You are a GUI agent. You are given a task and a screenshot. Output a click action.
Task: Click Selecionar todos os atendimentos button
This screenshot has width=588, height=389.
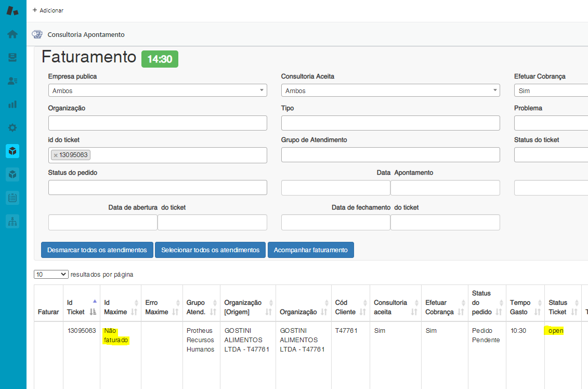click(210, 250)
